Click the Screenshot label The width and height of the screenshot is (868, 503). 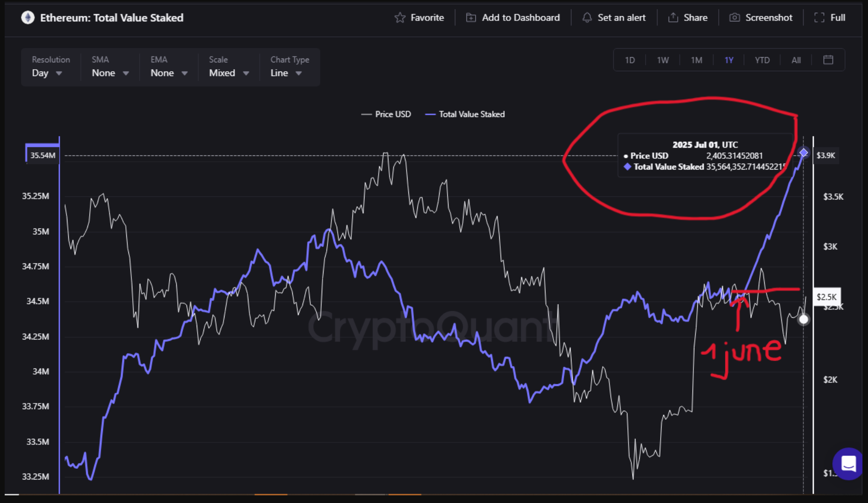pos(769,18)
